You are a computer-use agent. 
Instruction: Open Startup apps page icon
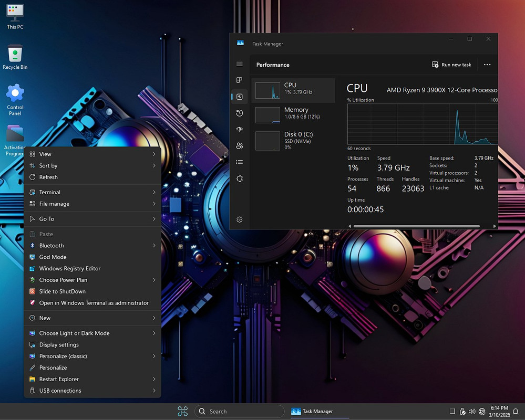240,129
